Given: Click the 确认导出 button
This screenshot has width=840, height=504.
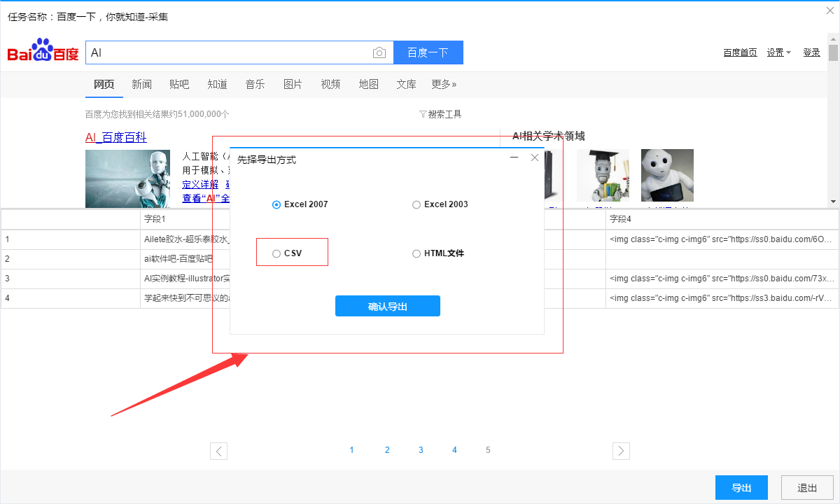Looking at the screenshot, I should 388,306.
